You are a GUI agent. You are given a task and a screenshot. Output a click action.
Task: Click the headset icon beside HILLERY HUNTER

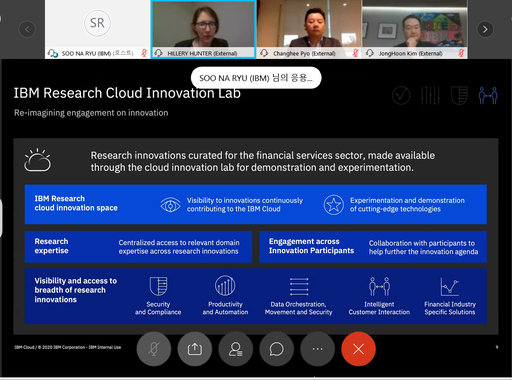coord(159,53)
